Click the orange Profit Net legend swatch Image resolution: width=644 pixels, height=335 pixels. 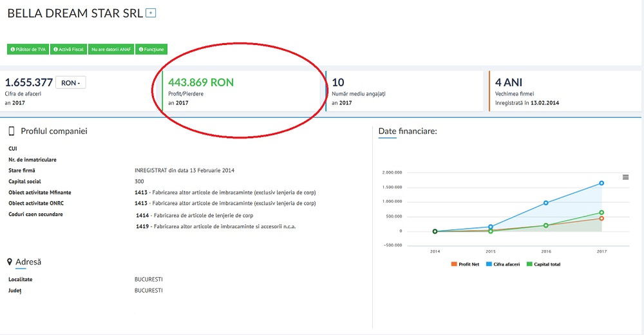[454, 264]
